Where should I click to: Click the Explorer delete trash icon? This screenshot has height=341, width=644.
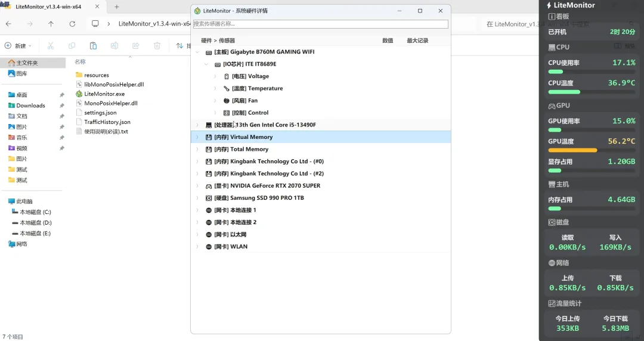coord(157,45)
